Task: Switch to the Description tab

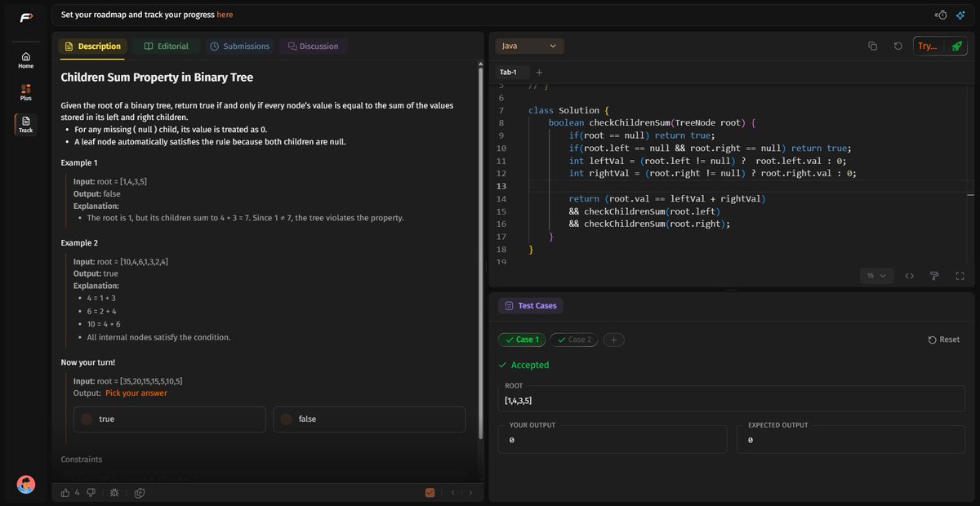Action: tap(92, 47)
